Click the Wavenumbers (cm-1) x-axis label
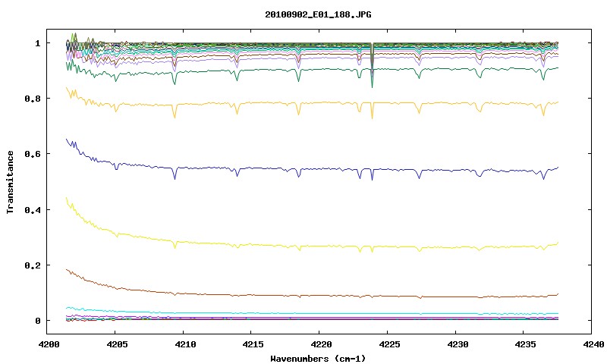607x364 pixels. click(318, 358)
